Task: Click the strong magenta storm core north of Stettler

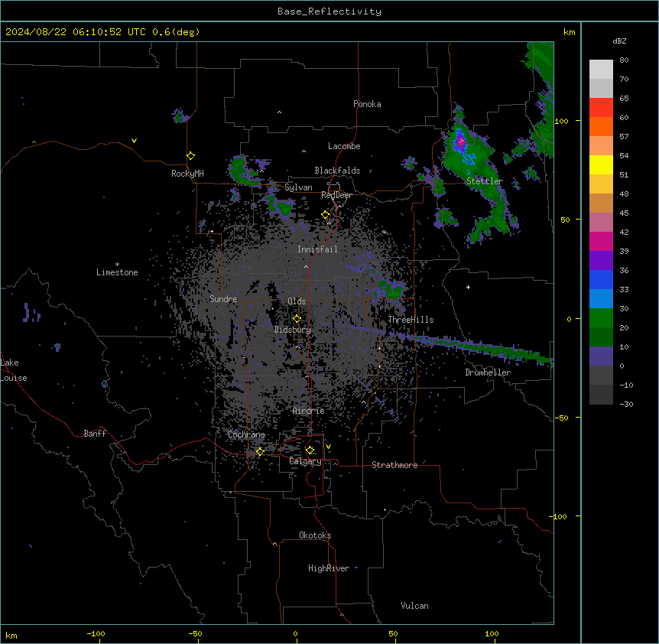Action: [x=461, y=141]
